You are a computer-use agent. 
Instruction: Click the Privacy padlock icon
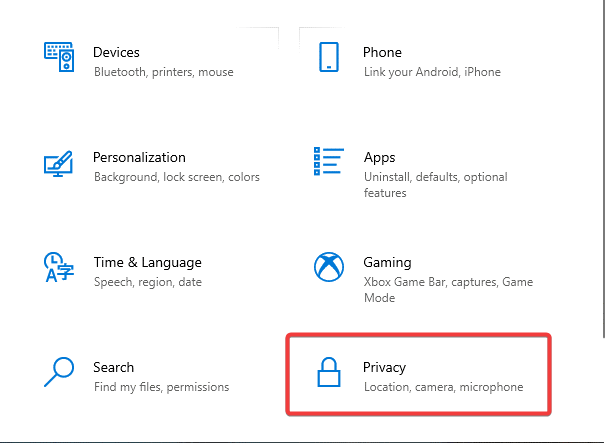[329, 373]
